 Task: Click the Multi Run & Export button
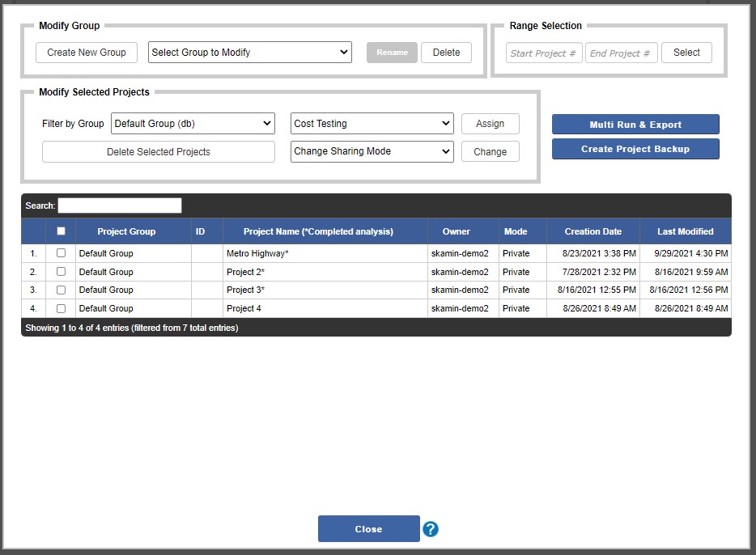tap(635, 125)
